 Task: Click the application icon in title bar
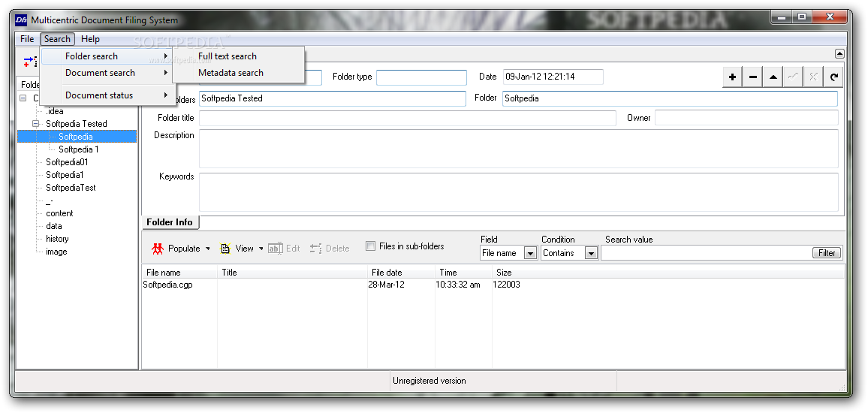(22, 20)
